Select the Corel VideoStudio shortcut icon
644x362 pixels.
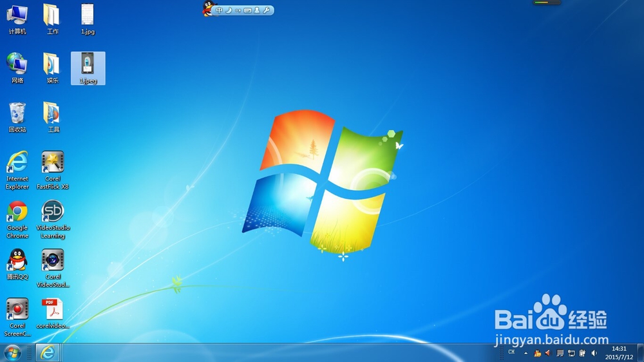[53, 269]
